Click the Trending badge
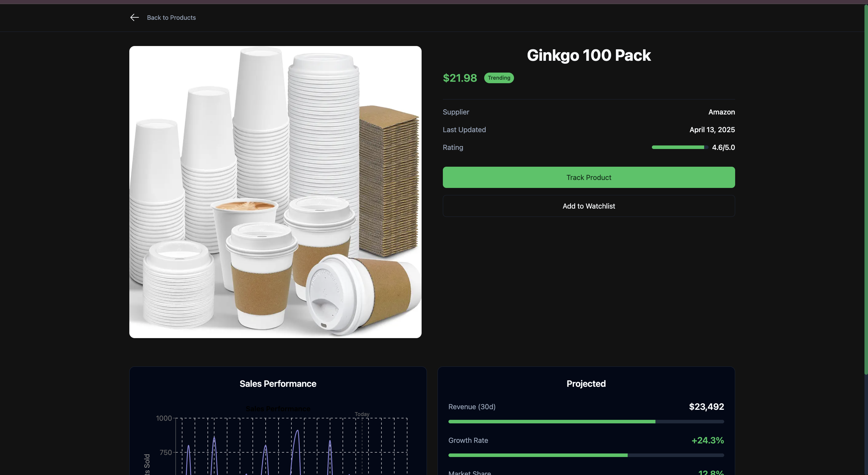This screenshot has height=475, width=868. coord(499,78)
